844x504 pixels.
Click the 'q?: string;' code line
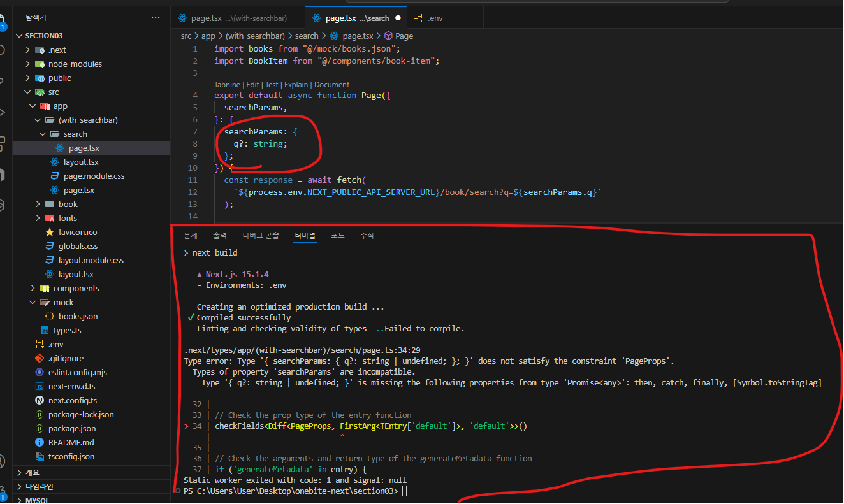[260, 144]
